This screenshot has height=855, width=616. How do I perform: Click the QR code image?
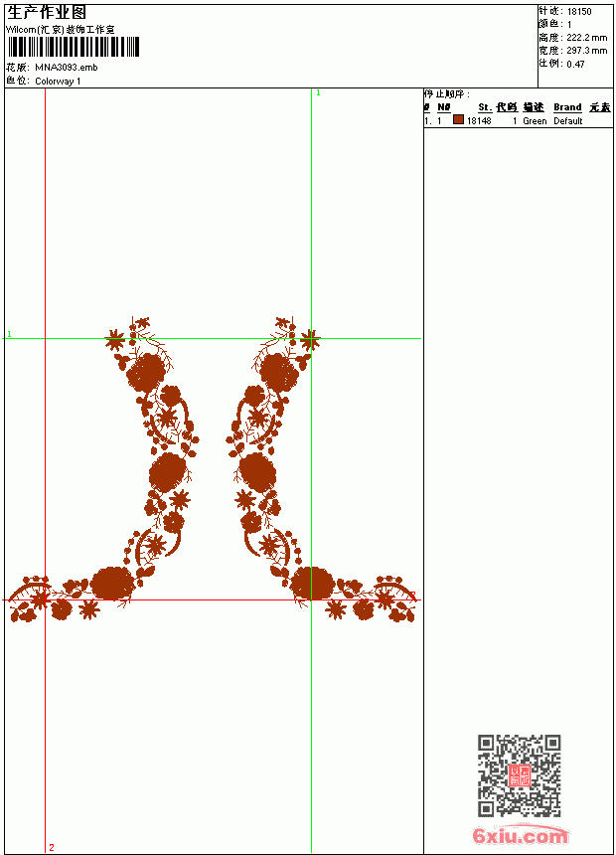pos(520,775)
